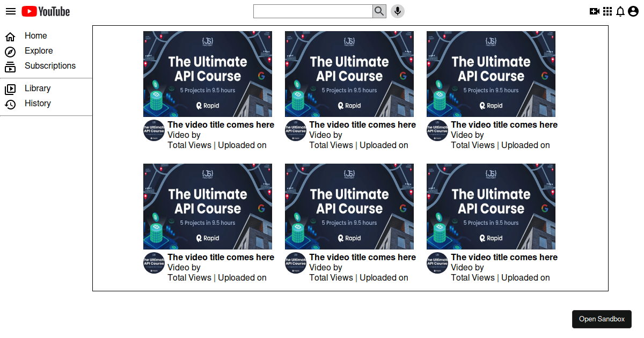Image resolution: width=644 pixels, height=338 pixels.
Task: Click the create video camera icon
Action: point(594,11)
